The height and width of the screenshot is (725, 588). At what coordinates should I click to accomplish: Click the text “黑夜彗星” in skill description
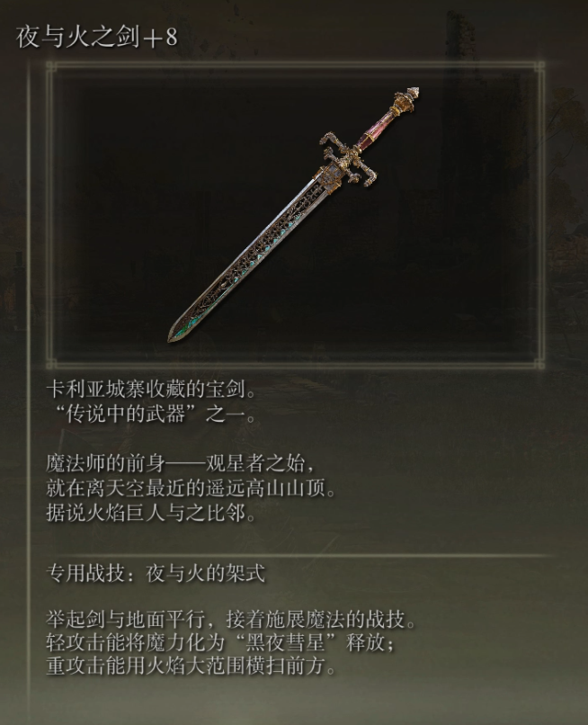click(285, 643)
